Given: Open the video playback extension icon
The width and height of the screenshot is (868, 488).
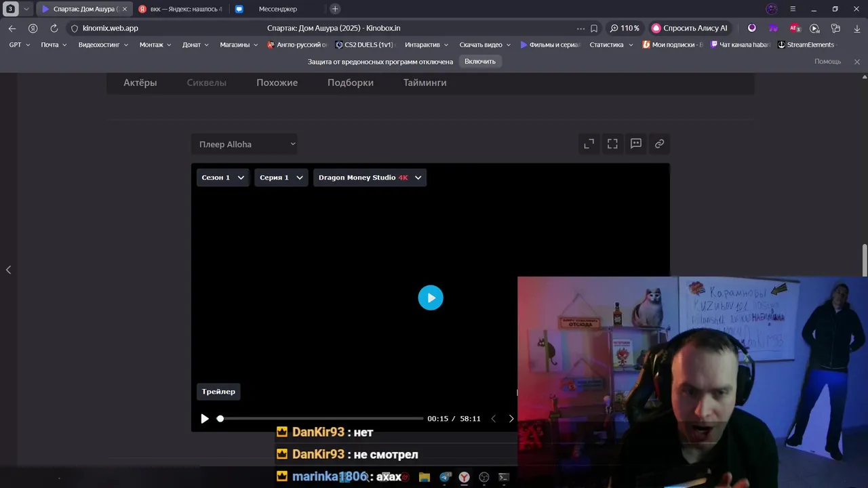Looking at the screenshot, I should (x=815, y=28).
